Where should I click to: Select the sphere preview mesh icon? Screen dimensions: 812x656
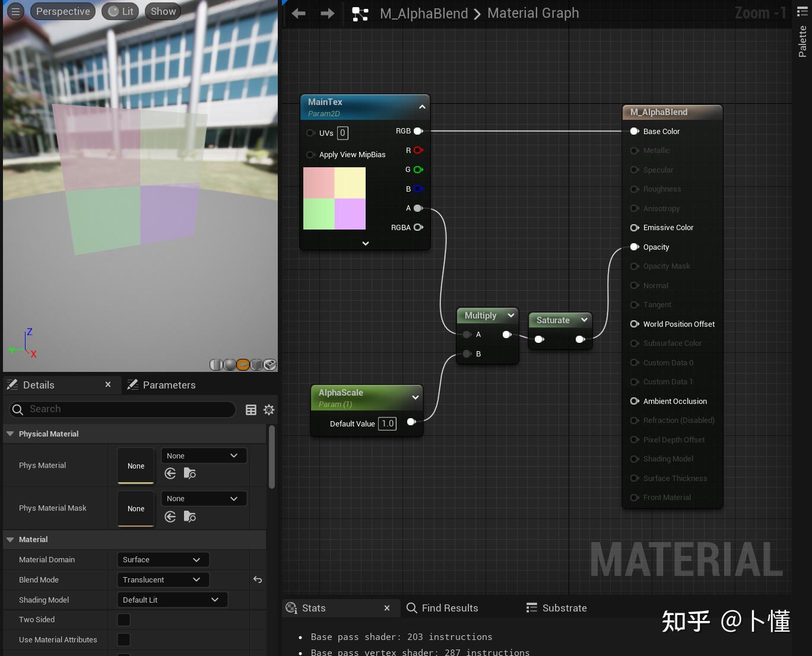coord(230,365)
